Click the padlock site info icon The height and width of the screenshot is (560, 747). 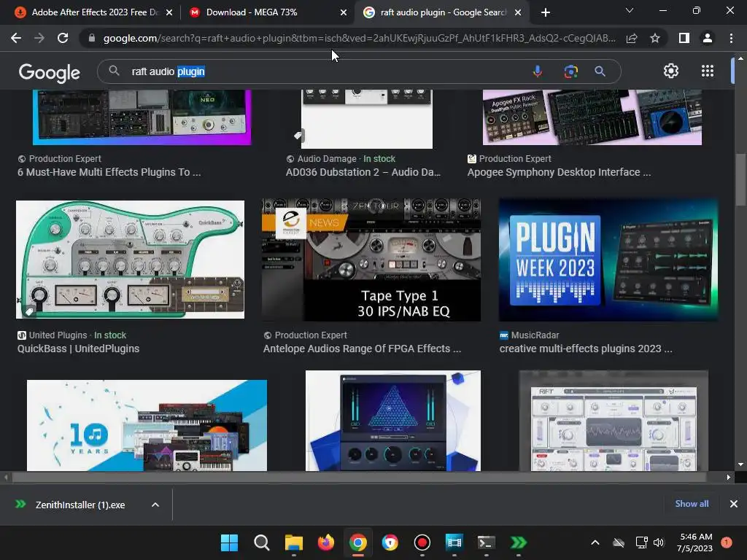pyautogui.click(x=92, y=38)
